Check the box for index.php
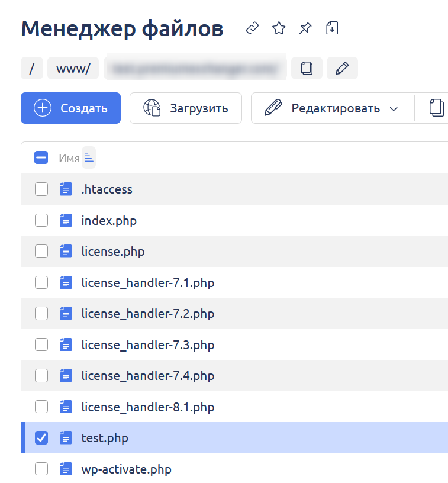 [x=41, y=221]
